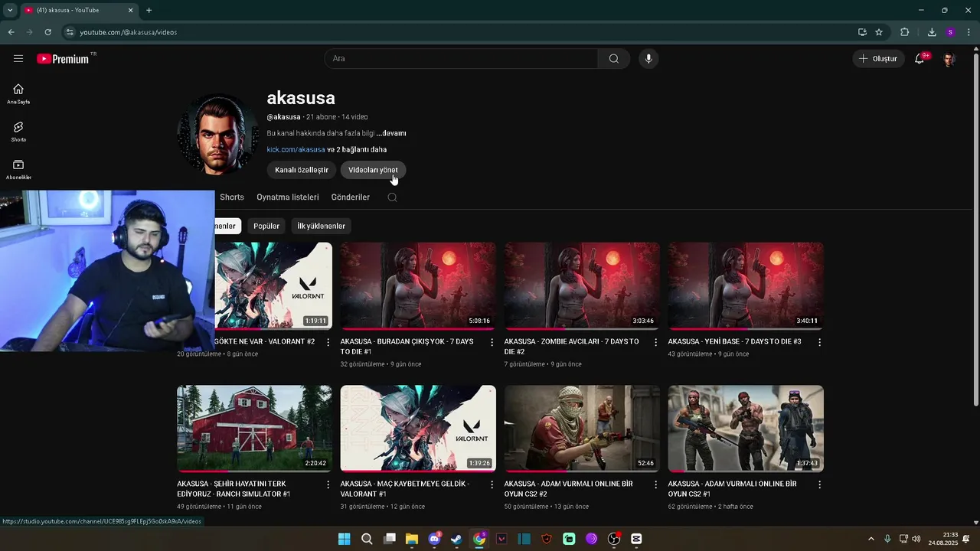
Task: Open Chrome three-dot menu
Action: pyautogui.click(x=969, y=32)
